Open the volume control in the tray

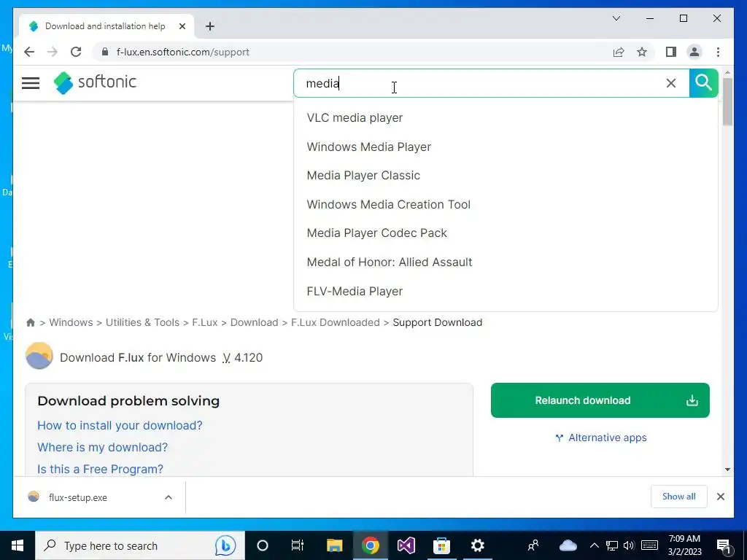[x=629, y=545]
